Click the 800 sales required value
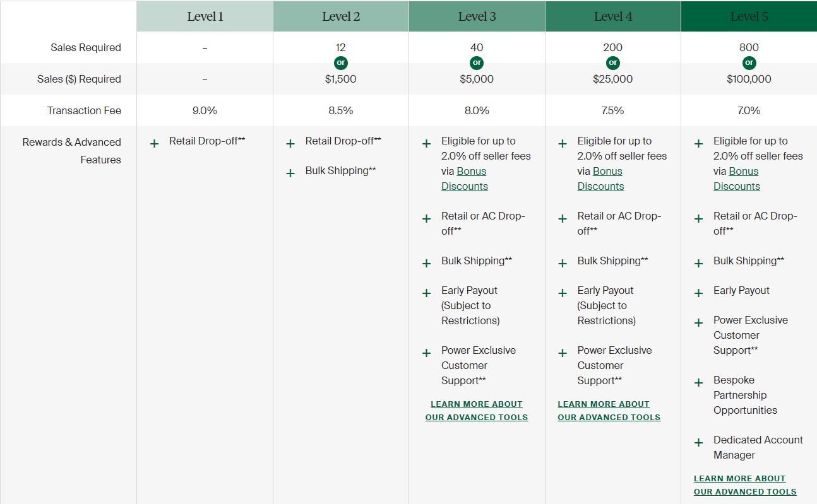This screenshot has height=504, width=817. [x=749, y=47]
